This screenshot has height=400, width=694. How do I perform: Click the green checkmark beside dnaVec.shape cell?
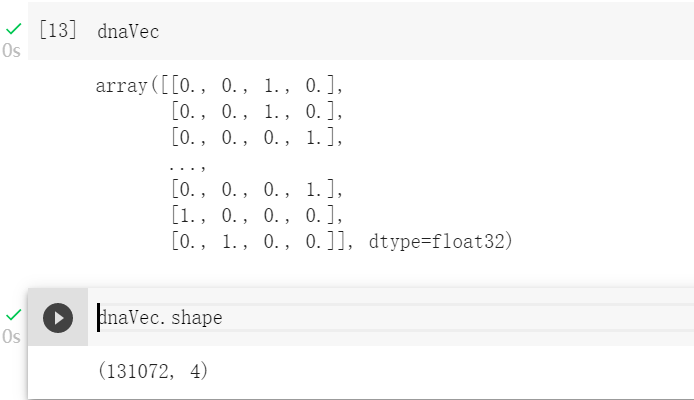pyautogui.click(x=13, y=316)
